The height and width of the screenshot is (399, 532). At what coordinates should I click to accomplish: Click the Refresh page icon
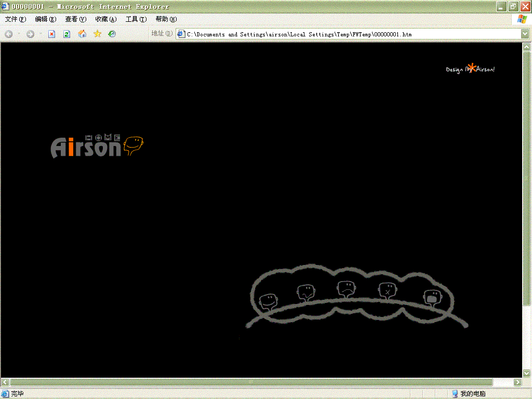tap(66, 34)
